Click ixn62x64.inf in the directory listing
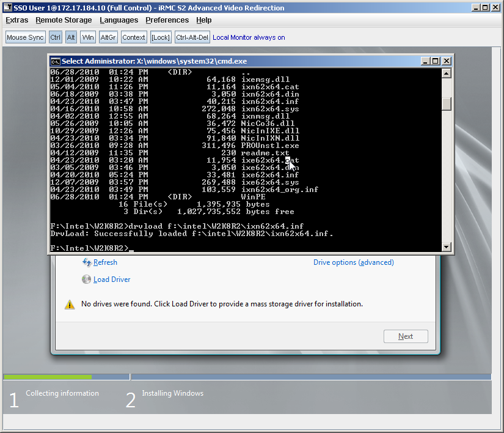 [x=270, y=102]
